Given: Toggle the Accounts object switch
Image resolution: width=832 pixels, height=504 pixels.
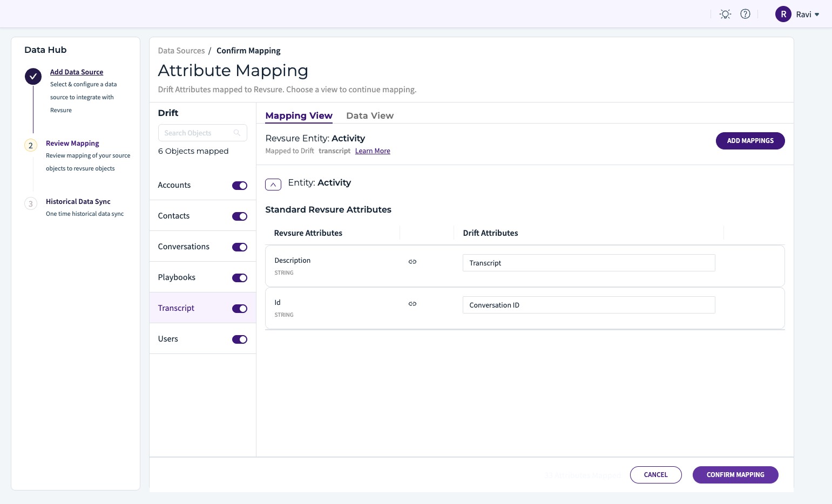Looking at the screenshot, I should click(x=240, y=186).
